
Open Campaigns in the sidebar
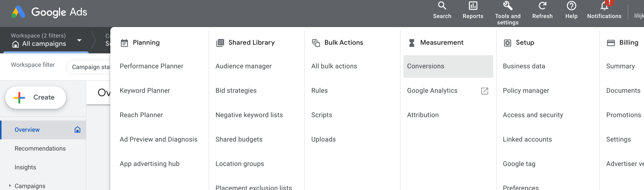[30, 186]
